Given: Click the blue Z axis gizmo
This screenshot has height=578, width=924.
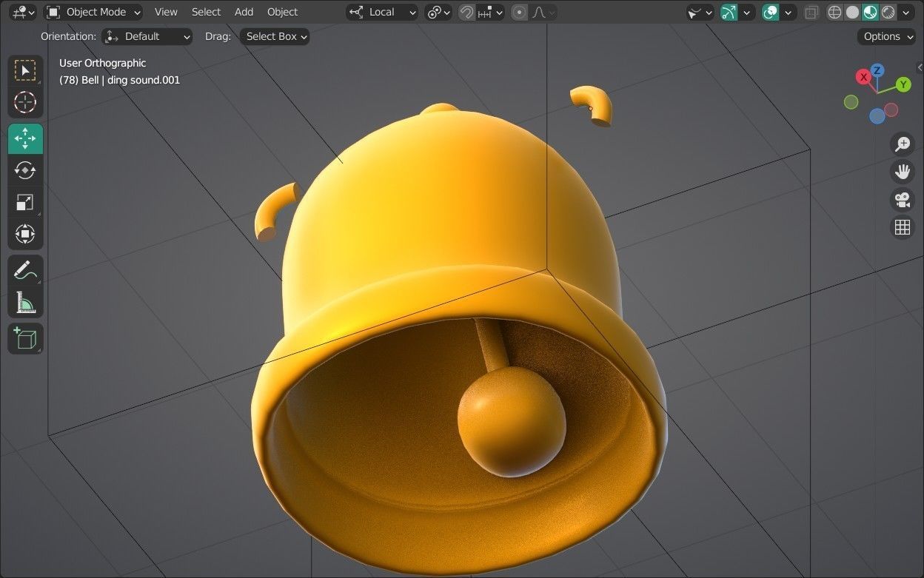Looking at the screenshot, I should pos(877,70).
